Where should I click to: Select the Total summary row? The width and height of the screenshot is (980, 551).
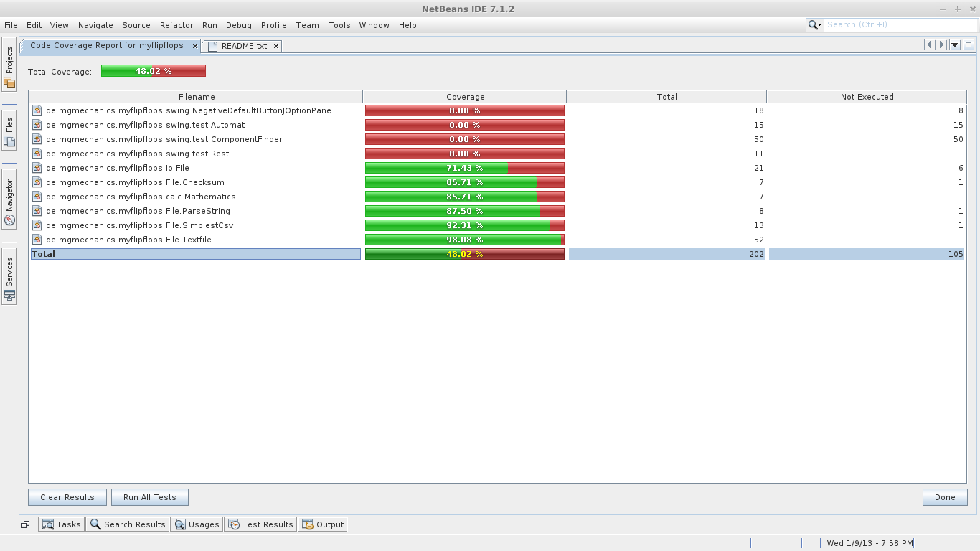click(497, 254)
